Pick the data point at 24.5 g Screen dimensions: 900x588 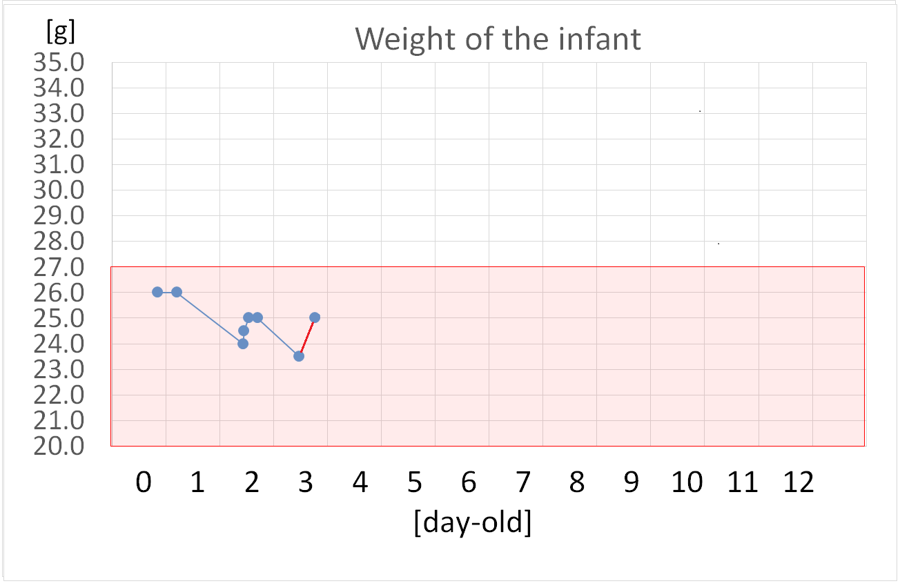(244, 331)
